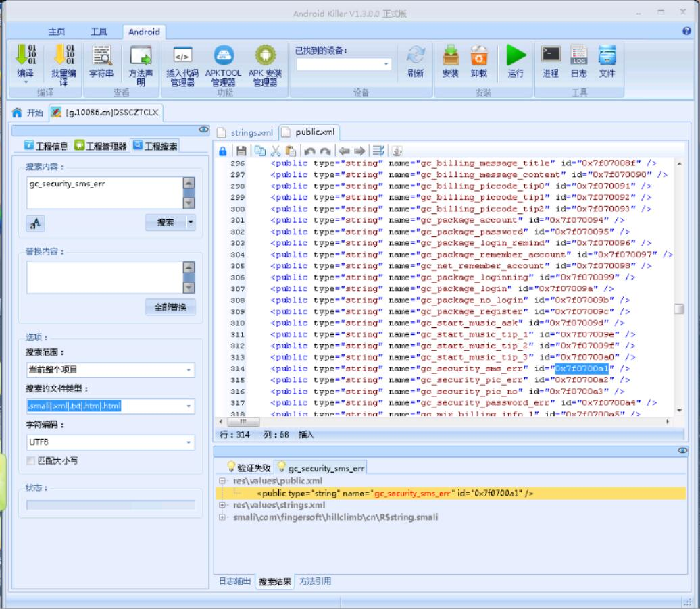Toggle the editor lock icon
This screenshot has width=700, height=609.
[x=222, y=151]
